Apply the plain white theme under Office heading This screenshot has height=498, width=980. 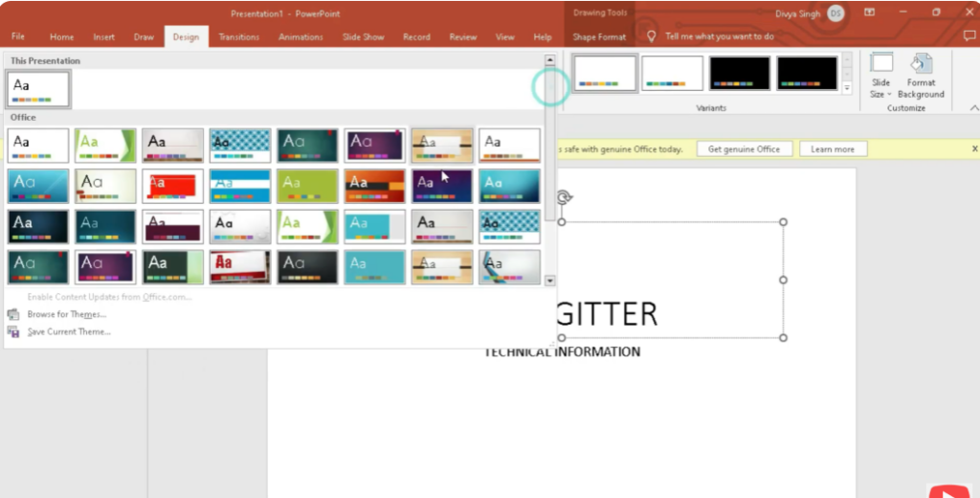pos(38,146)
